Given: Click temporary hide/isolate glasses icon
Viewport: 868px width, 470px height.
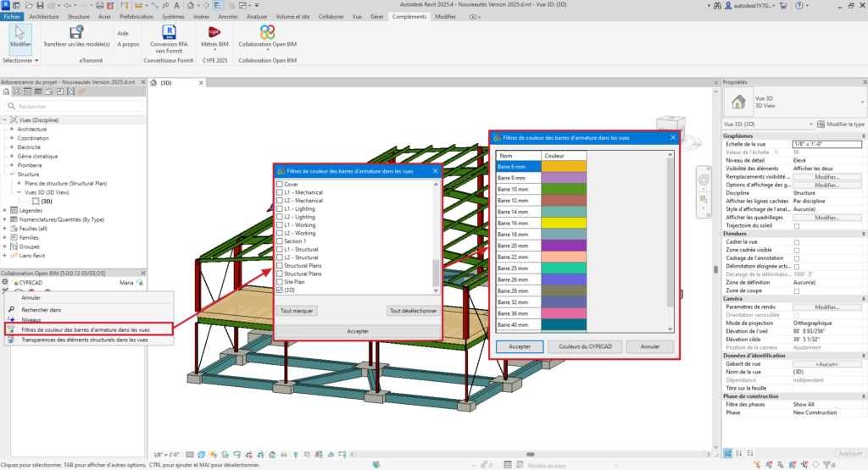Looking at the screenshot, I should (x=284, y=455).
